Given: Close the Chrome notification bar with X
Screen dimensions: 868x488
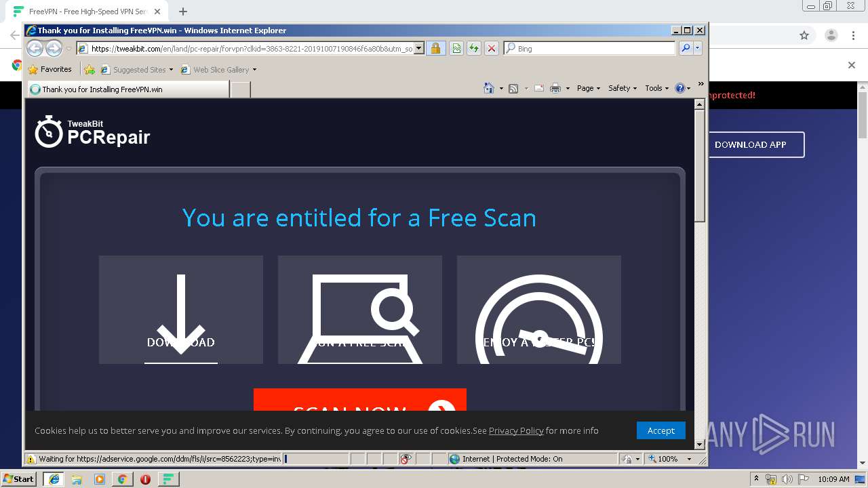Looking at the screenshot, I should tap(852, 65).
